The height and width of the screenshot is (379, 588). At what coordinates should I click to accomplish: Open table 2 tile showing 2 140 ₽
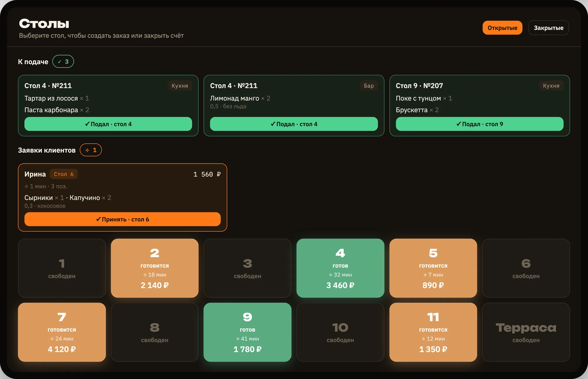point(155,268)
